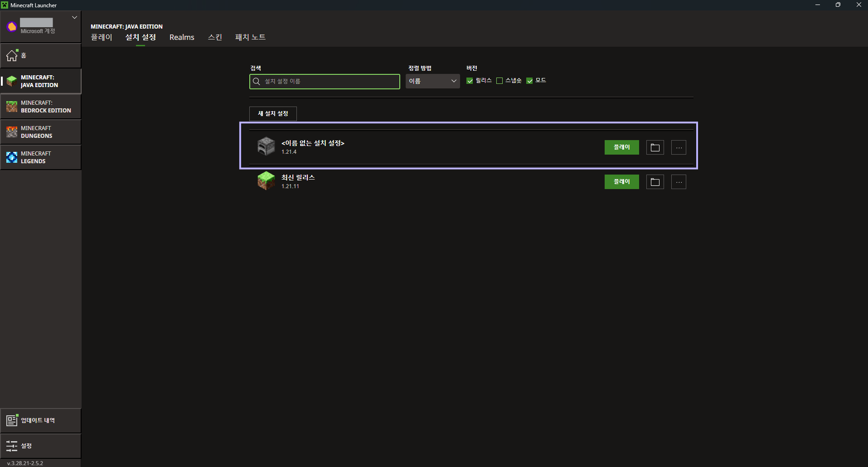Image resolution: width=868 pixels, height=467 pixels.
Task: Click the home house icon in sidebar
Action: tap(12, 55)
